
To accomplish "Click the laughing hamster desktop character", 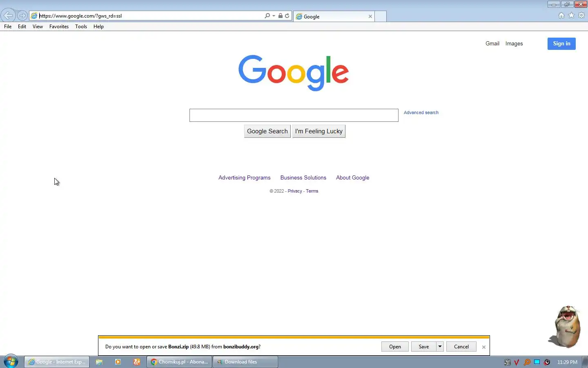I will coord(565,327).
